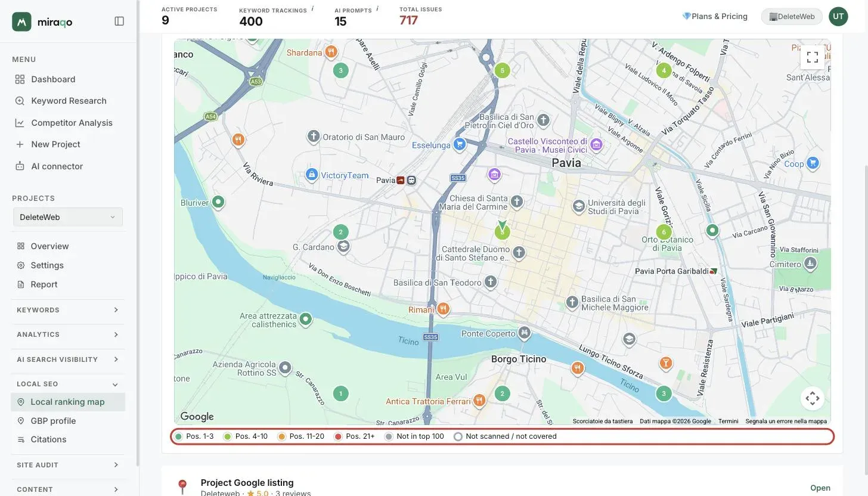Click the grid marker numbered 4
This screenshot has height=496, width=868.
click(664, 70)
